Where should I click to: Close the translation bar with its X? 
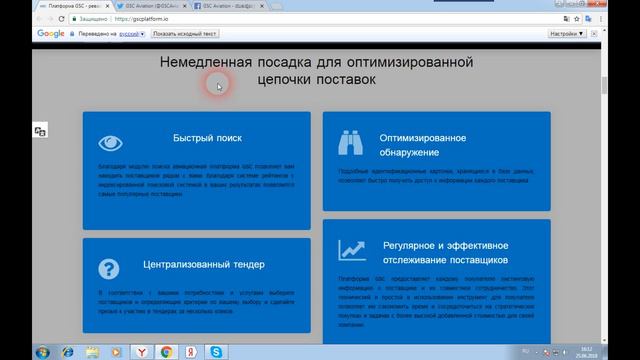(x=594, y=34)
